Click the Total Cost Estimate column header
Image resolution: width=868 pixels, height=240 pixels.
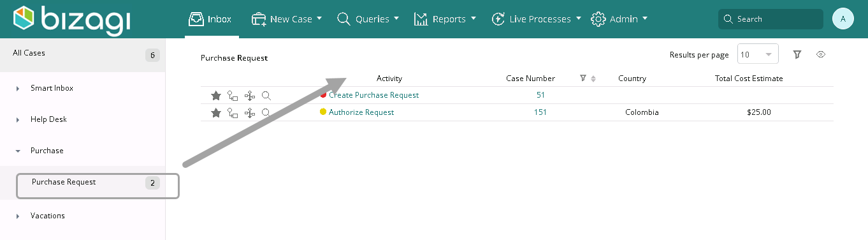[x=749, y=79]
